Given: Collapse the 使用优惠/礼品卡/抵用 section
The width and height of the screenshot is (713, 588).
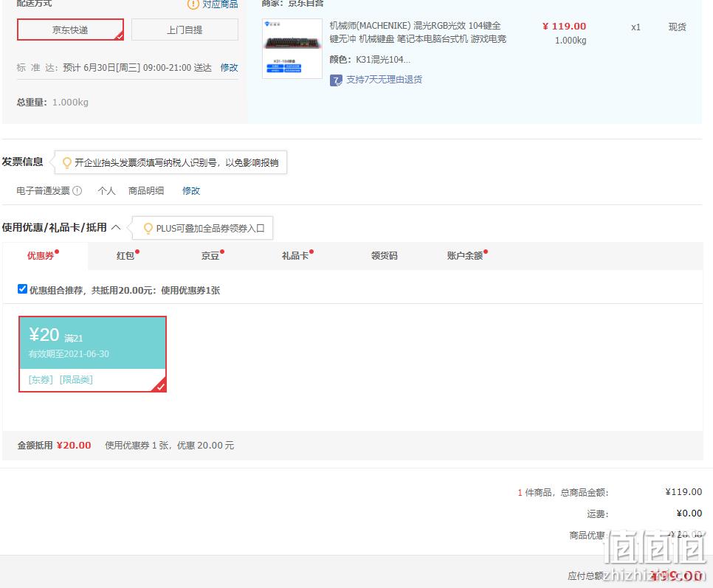Looking at the screenshot, I should pyautogui.click(x=117, y=227).
